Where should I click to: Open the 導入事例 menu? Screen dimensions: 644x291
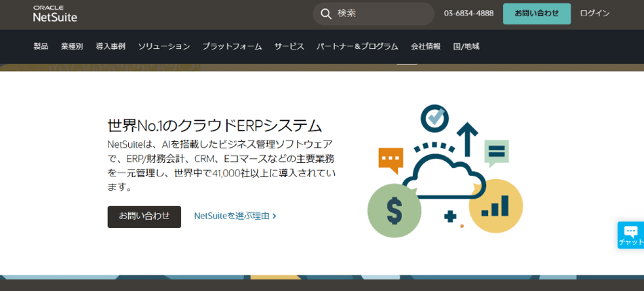(110, 46)
